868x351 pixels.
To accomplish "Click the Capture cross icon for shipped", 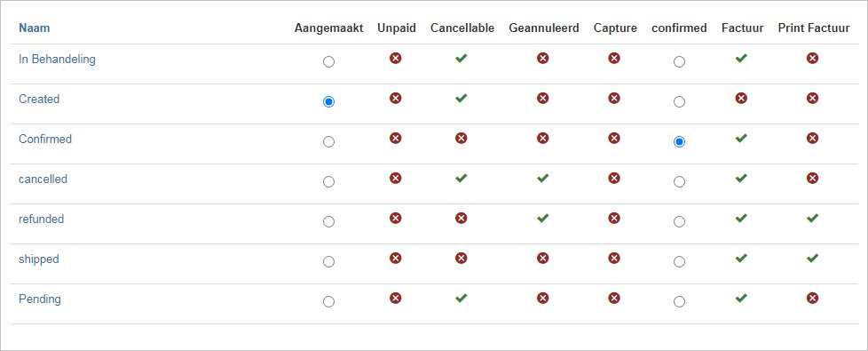I will [614, 258].
